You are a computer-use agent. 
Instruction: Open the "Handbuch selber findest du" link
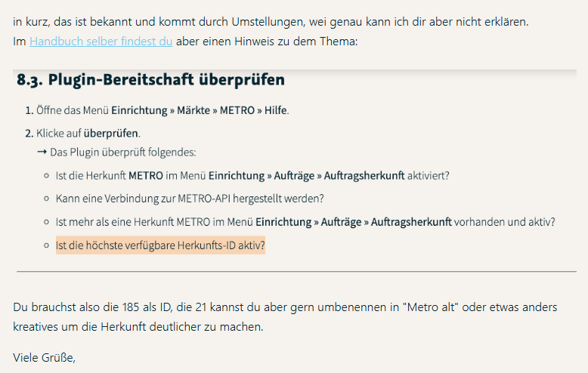click(101, 42)
